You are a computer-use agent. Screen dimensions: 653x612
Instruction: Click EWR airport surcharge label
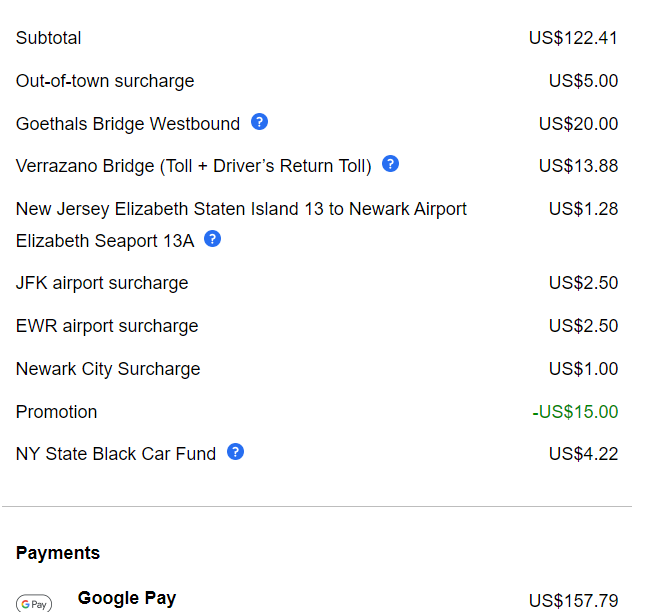107,326
